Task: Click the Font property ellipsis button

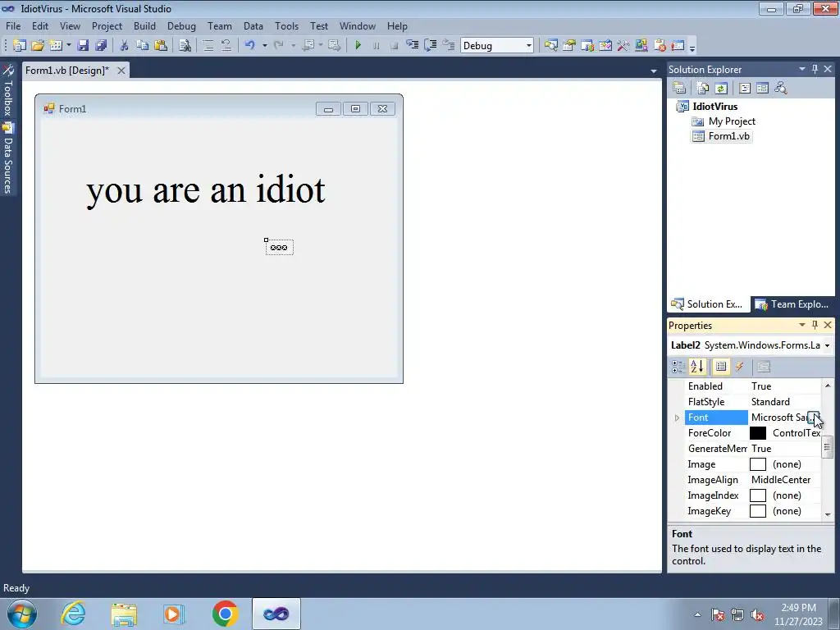Action: coord(813,418)
